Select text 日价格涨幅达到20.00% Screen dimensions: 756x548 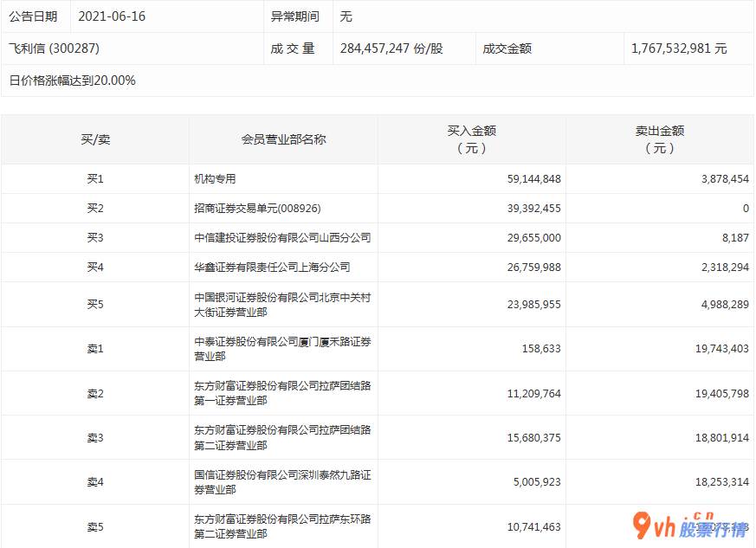pyautogui.click(x=73, y=80)
